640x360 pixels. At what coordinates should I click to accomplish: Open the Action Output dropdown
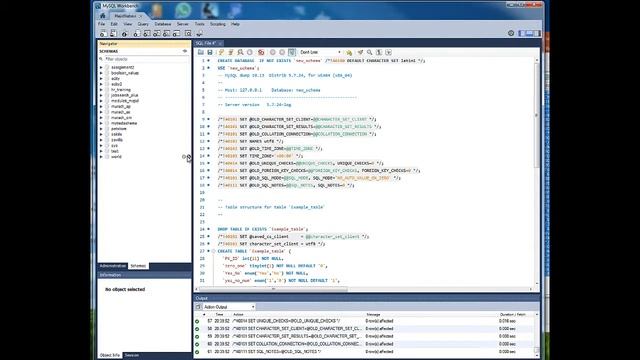(x=229, y=307)
